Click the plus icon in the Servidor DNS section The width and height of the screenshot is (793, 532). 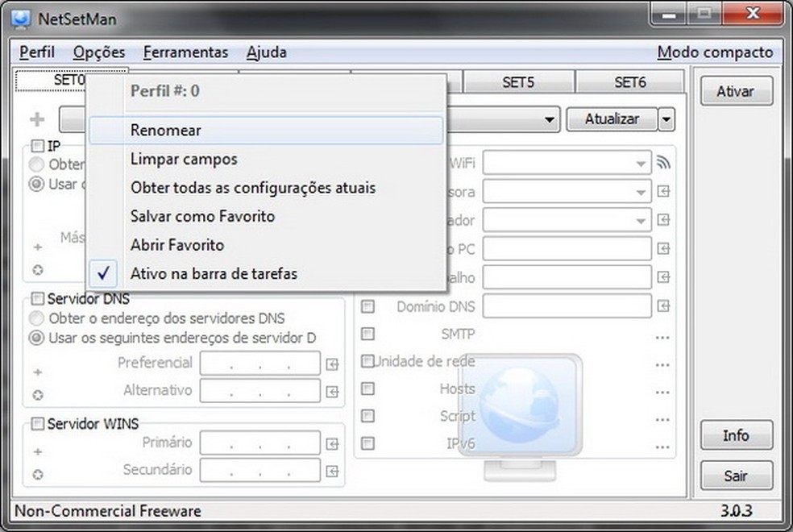(37, 372)
